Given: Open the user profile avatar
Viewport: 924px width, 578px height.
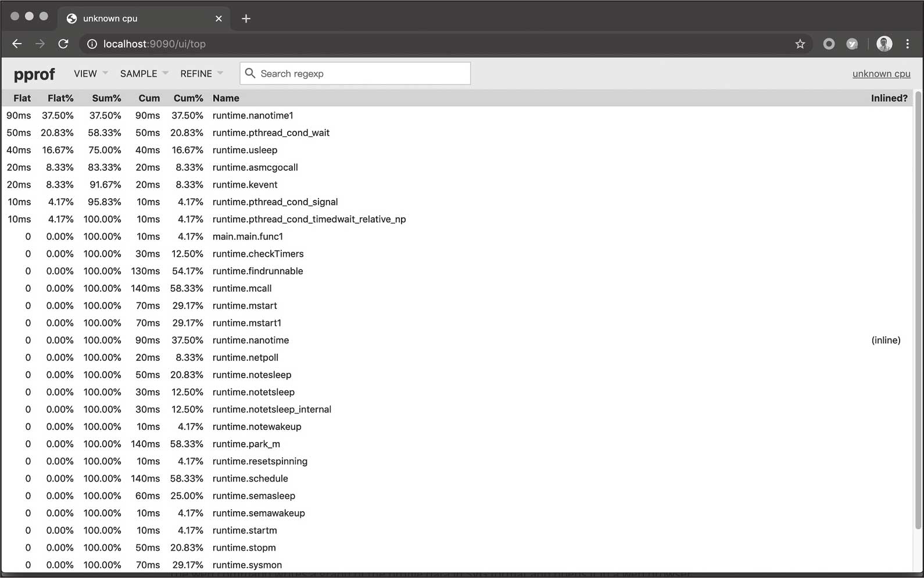Looking at the screenshot, I should point(884,44).
